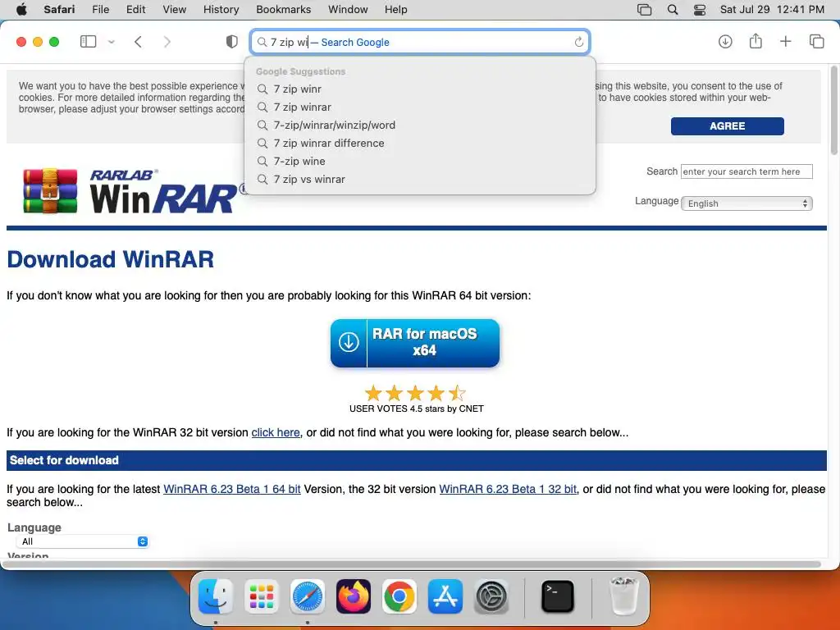Select the '7 zip winr' suggestion
The height and width of the screenshot is (630, 840).
tap(420, 89)
